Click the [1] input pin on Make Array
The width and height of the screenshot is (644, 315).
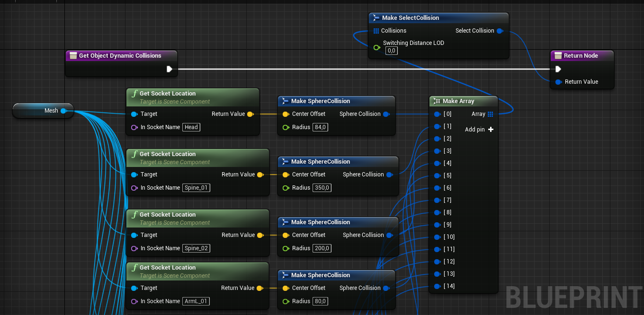(437, 126)
